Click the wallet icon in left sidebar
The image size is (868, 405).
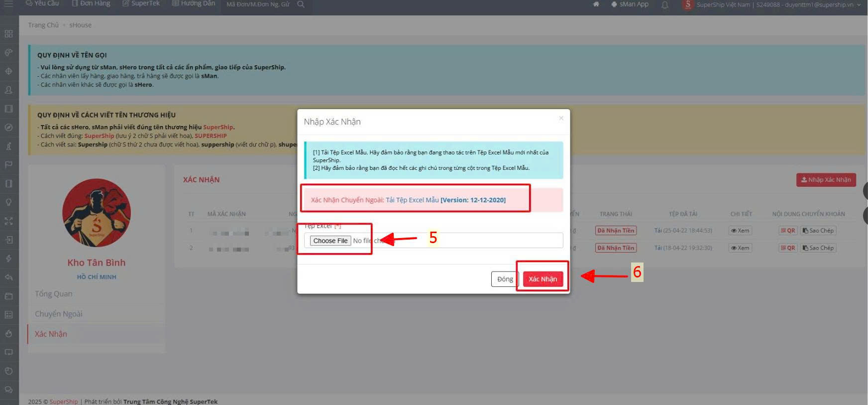[8, 296]
